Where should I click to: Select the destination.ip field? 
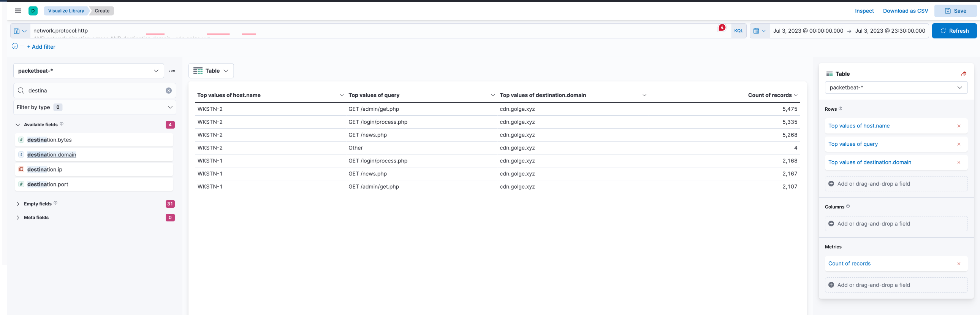click(x=94, y=170)
